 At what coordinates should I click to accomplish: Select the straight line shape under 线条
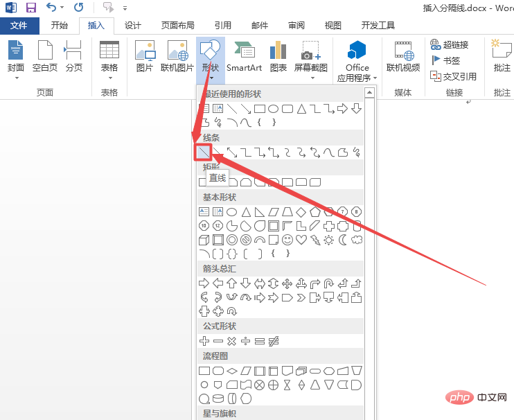tap(204, 152)
